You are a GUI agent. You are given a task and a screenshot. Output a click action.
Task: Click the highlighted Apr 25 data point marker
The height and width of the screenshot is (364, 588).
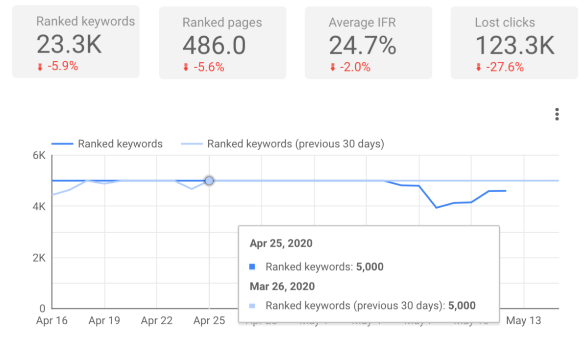tap(209, 181)
